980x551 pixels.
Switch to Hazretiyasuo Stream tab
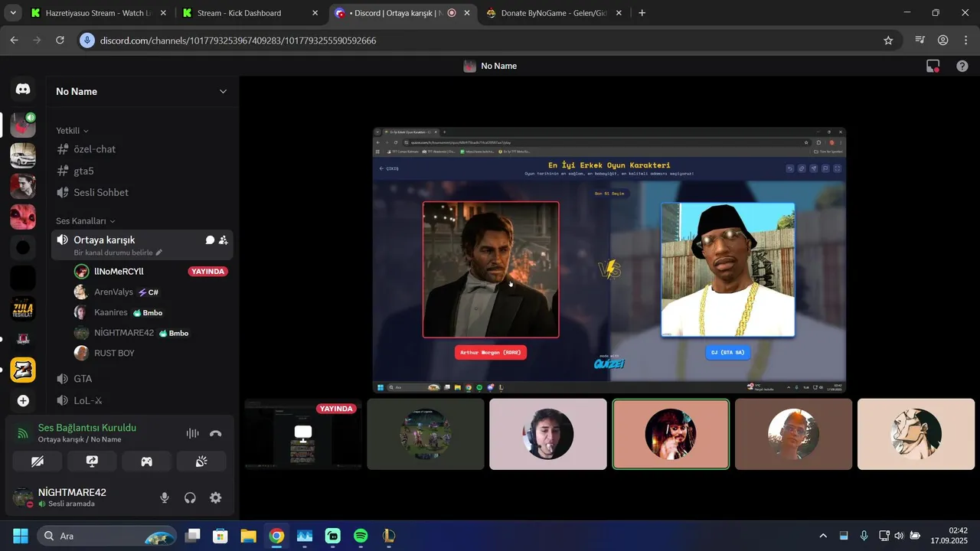100,13
